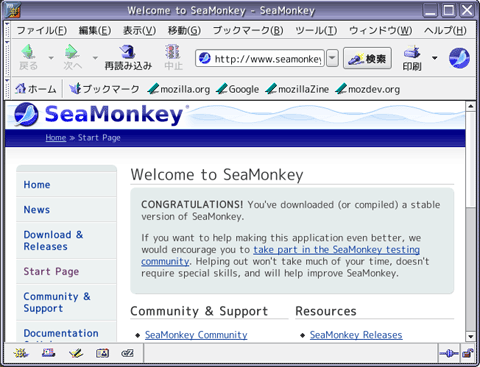Open the SeaMonkey Community link
This screenshot has width=480, height=367.
[x=196, y=335]
